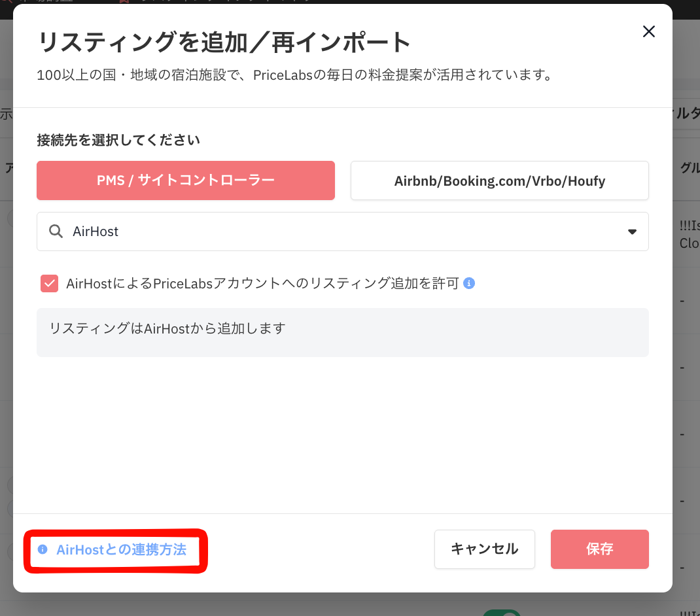Click the info icon beside AirHost permission label
This screenshot has width=700, height=616.
[469, 283]
